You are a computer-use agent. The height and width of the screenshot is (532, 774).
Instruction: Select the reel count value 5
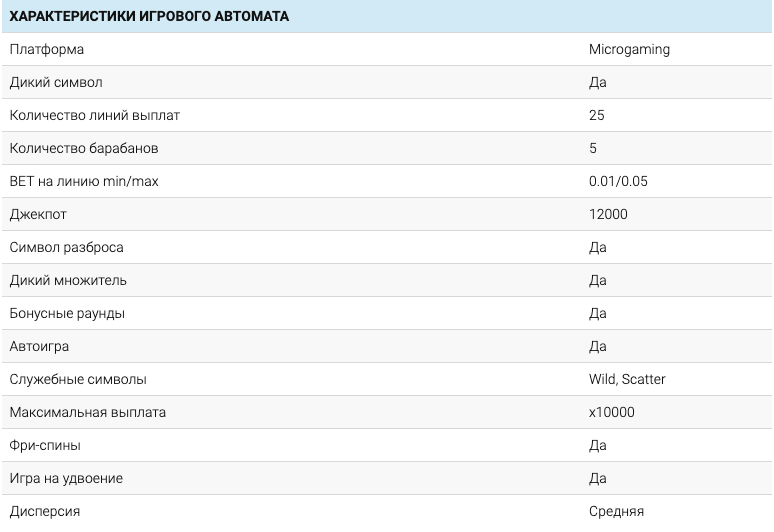pos(593,148)
